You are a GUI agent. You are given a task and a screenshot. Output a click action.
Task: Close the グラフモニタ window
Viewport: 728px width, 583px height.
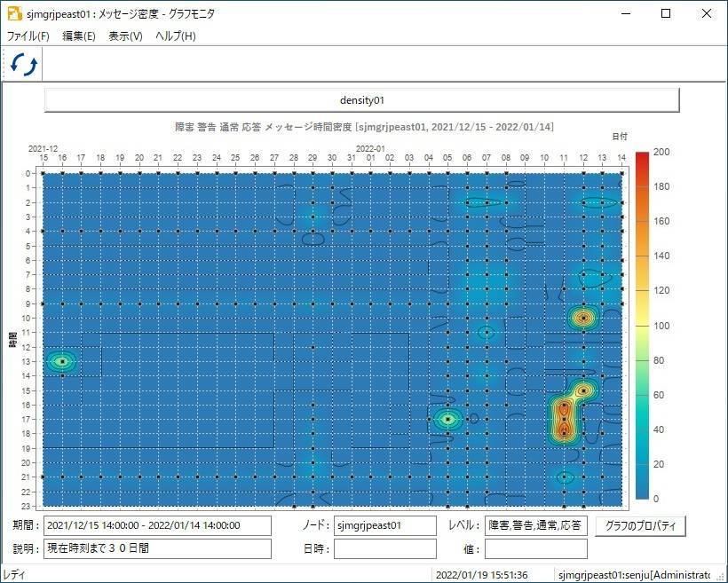[x=706, y=13]
